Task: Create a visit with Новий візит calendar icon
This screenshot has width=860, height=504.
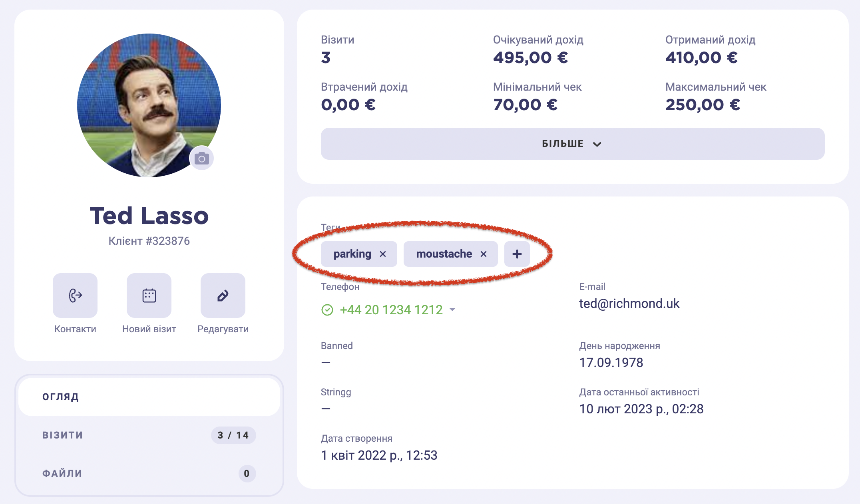Action: click(149, 296)
